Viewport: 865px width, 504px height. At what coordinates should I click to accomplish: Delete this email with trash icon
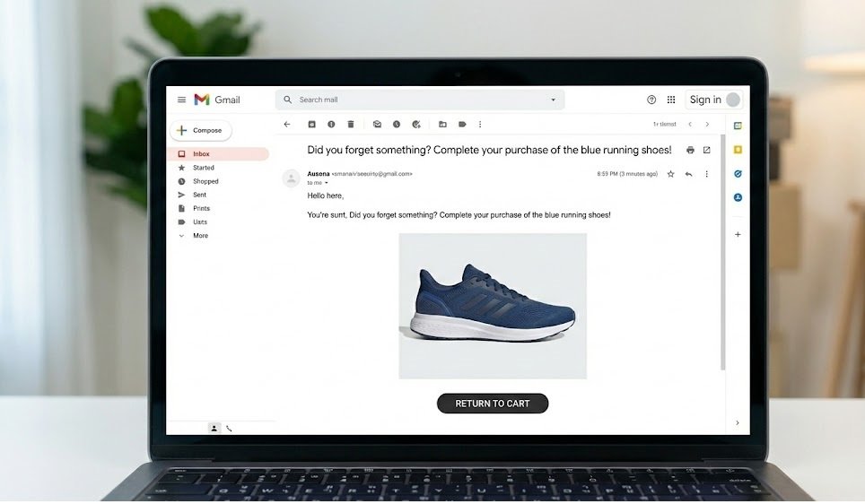(x=350, y=125)
